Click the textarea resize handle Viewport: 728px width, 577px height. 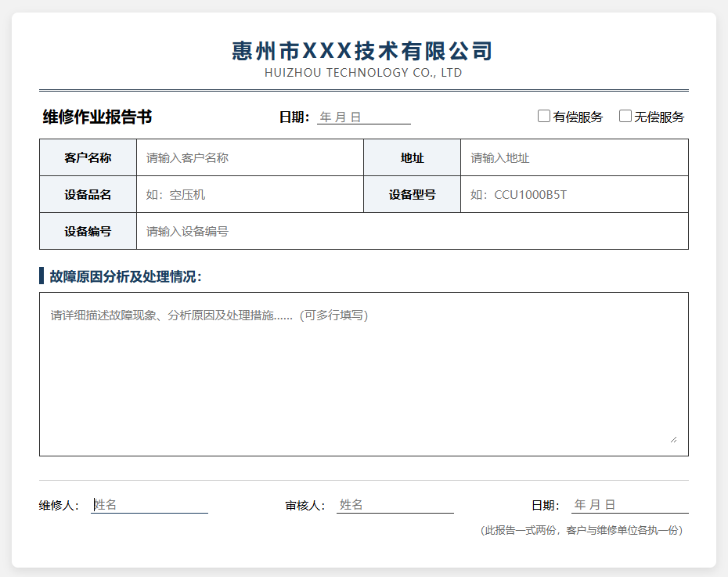click(673, 439)
